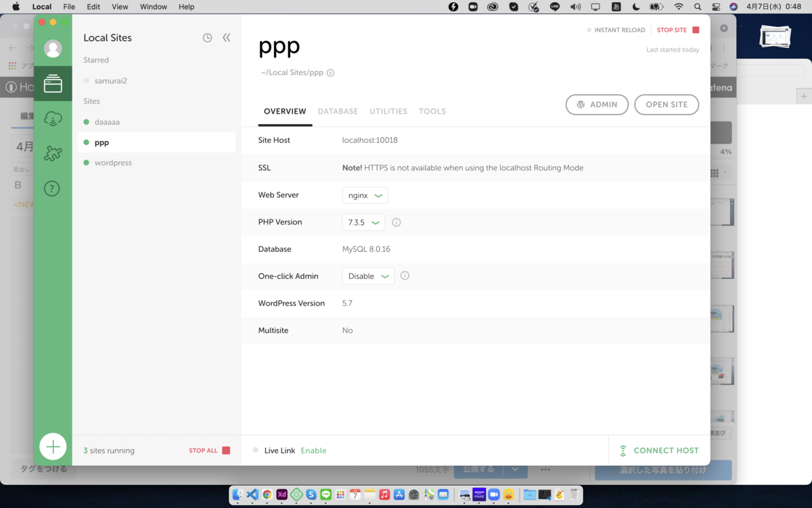The height and width of the screenshot is (508, 812).
Task: Open Control Center in menu bar
Action: click(716, 7)
